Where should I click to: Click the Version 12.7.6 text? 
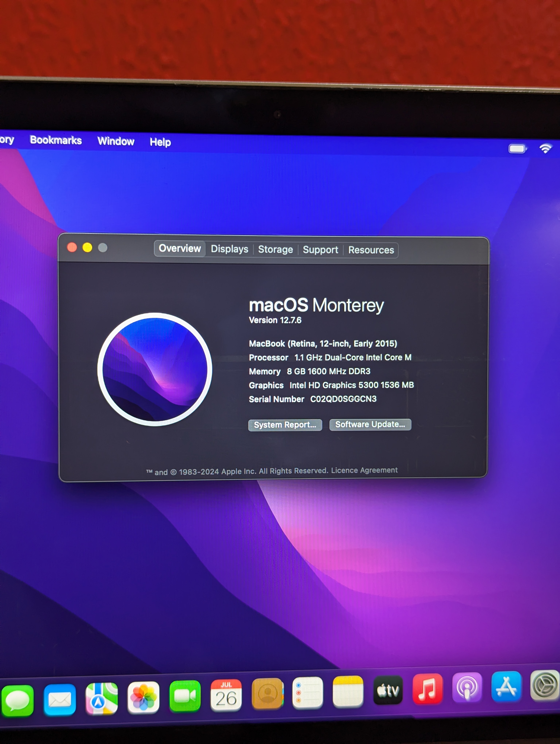[275, 320]
